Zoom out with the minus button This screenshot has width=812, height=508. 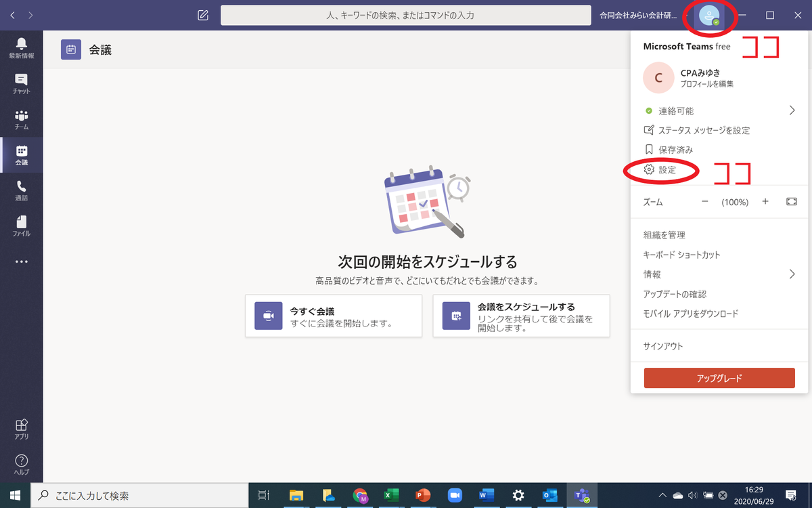tap(704, 202)
